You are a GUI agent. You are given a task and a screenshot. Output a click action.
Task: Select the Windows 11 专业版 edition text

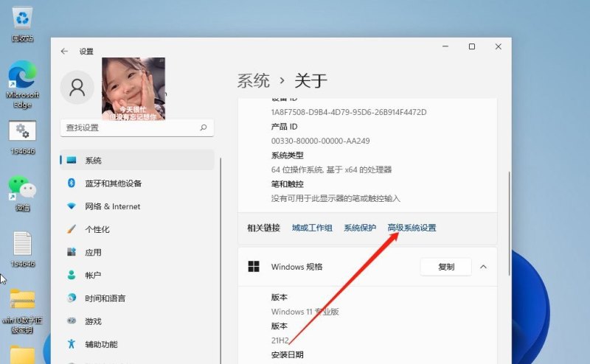[305, 312]
